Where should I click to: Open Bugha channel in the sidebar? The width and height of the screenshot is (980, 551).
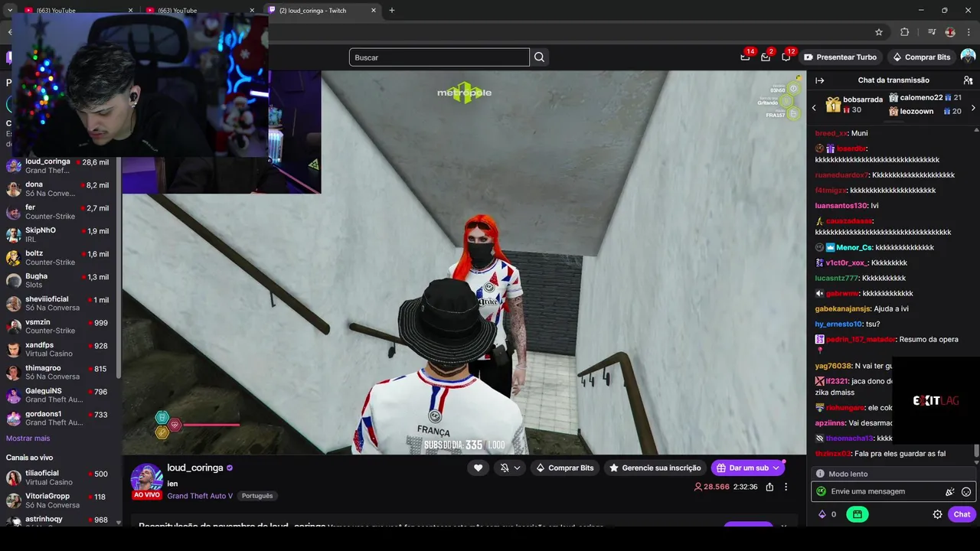point(59,281)
